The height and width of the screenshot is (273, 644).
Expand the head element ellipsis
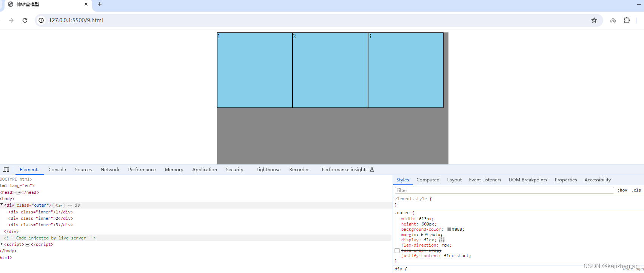point(18,192)
